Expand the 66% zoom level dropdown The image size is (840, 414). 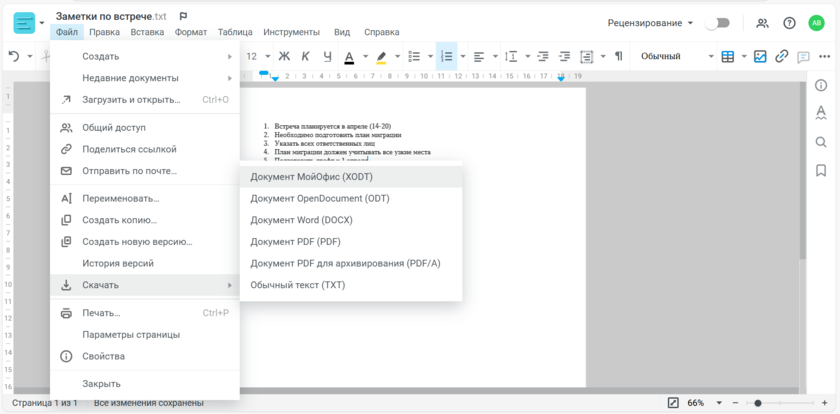pyautogui.click(x=720, y=403)
